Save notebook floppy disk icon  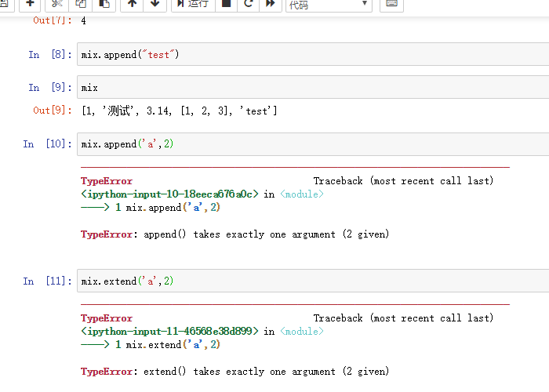(x=4, y=4)
